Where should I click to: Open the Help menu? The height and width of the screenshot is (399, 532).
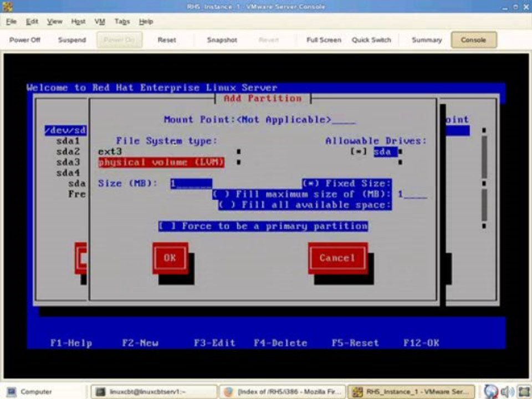click(146, 22)
